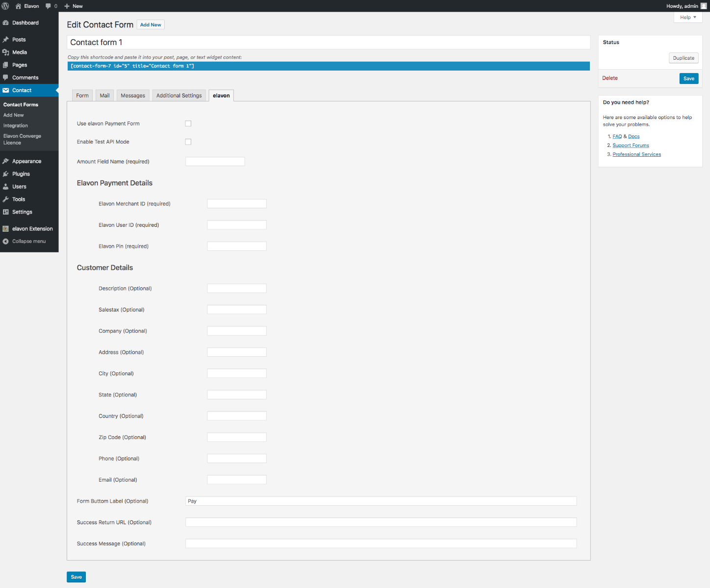Viewport: 710px width, 588px height.
Task: Enable Use elavon Payment Form checkbox
Action: 188,123
